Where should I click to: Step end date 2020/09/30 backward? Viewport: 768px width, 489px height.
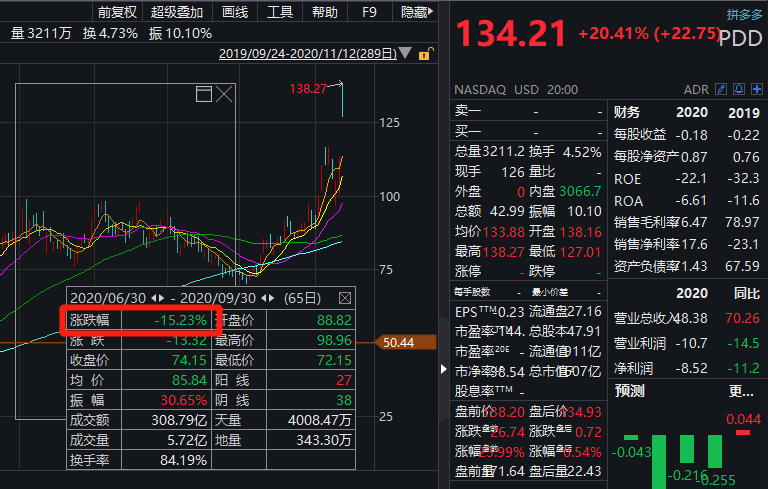pos(264,298)
